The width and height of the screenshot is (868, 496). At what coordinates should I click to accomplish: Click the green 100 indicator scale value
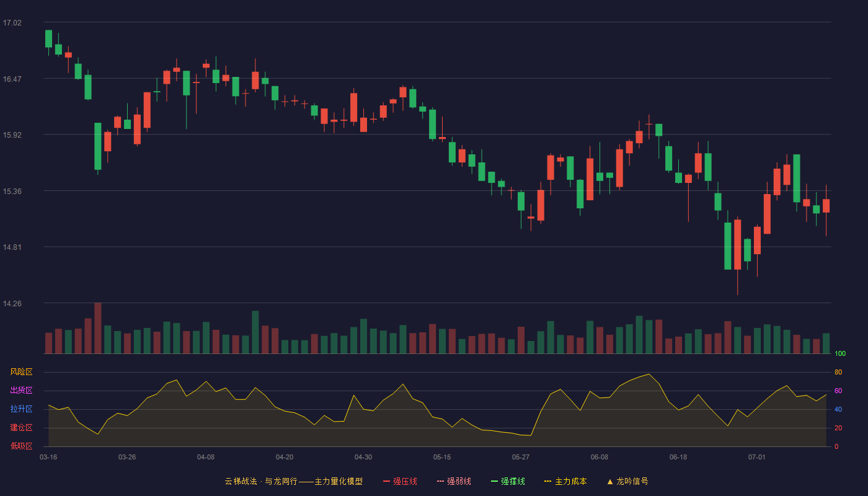pos(840,354)
